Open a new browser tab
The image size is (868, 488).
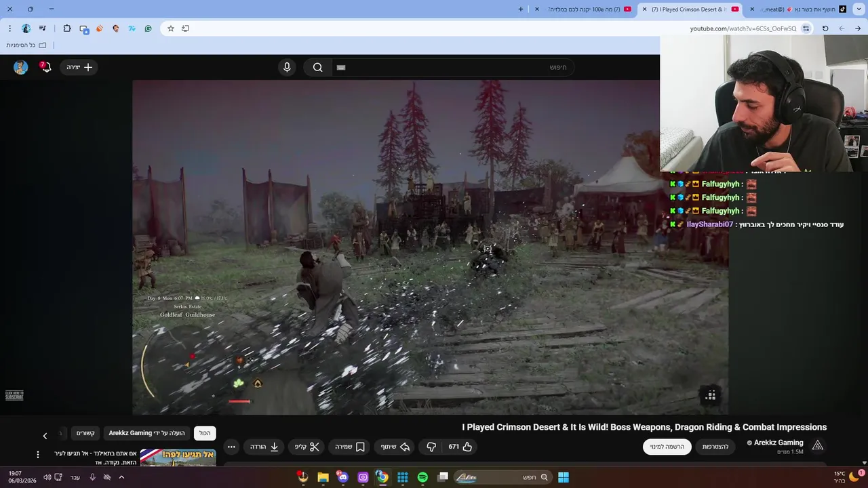(521, 9)
